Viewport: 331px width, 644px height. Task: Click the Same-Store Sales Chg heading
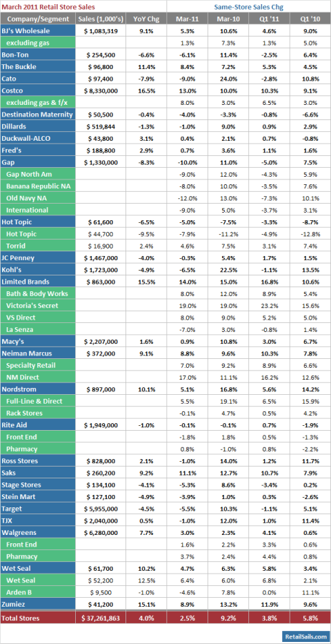point(248,7)
